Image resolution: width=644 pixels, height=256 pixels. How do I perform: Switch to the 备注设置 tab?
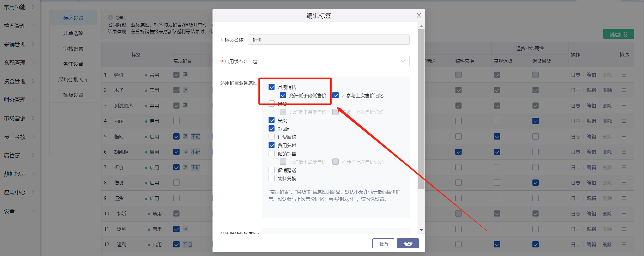point(73,64)
